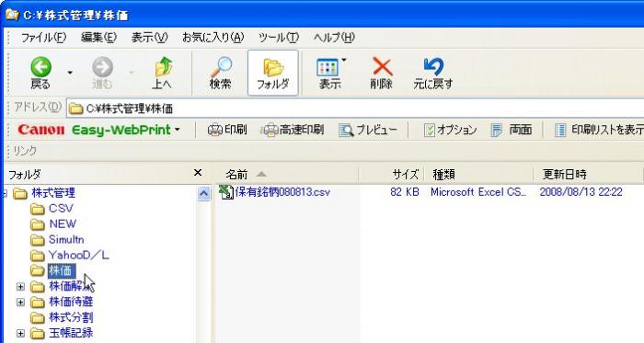Undo with the 元に戻す button

(x=433, y=73)
